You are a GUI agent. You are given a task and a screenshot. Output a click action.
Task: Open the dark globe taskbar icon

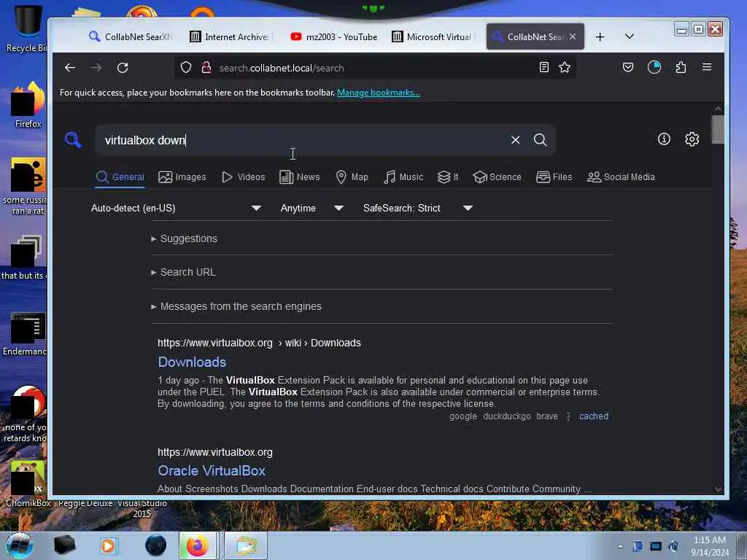click(155, 545)
